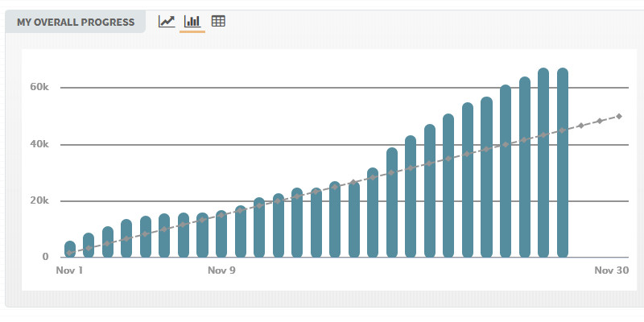Image resolution: width=644 pixels, height=322 pixels.
Task: Select the My Overall Progress tab
Action: click(76, 22)
